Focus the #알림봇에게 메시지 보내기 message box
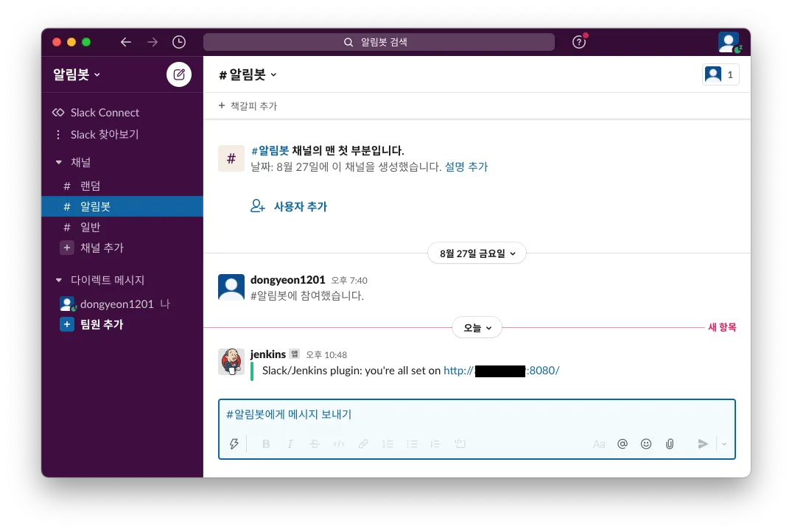The image size is (792, 532). point(477,414)
